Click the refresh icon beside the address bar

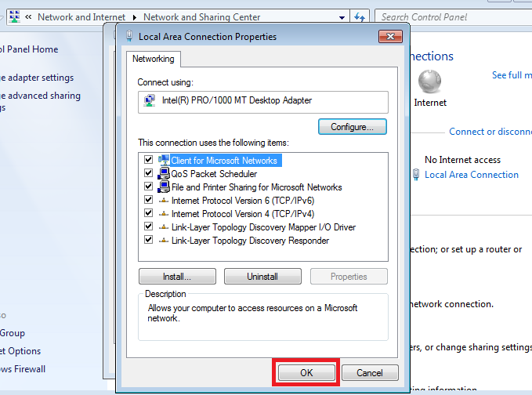[x=360, y=16]
